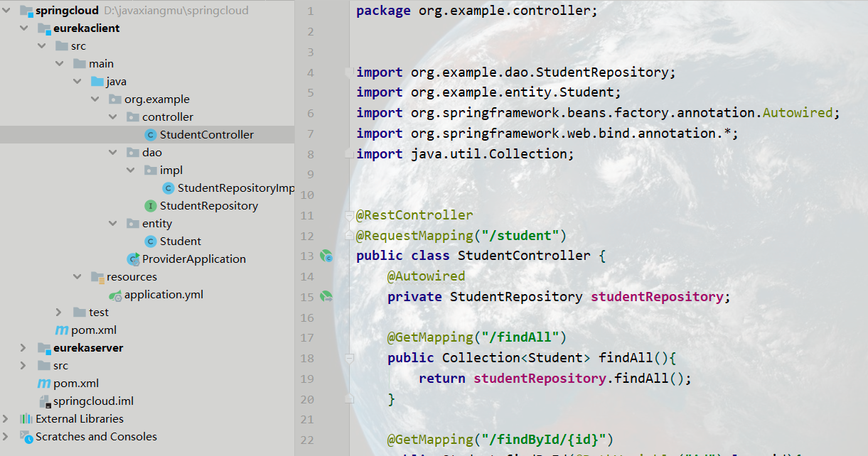Image resolution: width=868 pixels, height=456 pixels.
Task: Click autowired dependency gutter icon on line 15
Action: 326,296
